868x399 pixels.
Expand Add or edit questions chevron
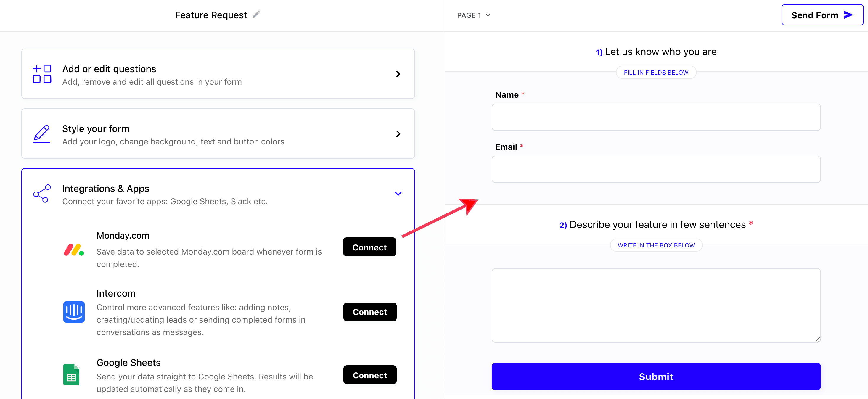(398, 74)
